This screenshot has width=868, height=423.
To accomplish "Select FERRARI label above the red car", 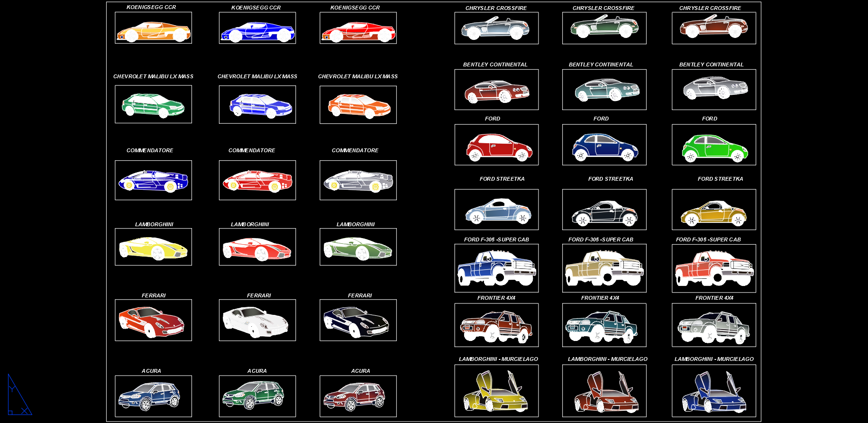I will click(154, 295).
